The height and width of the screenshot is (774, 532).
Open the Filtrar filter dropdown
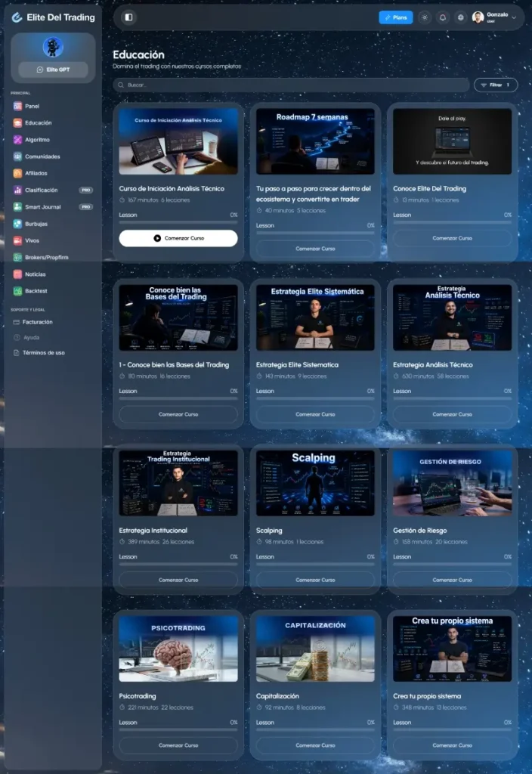pyautogui.click(x=496, y=85)
